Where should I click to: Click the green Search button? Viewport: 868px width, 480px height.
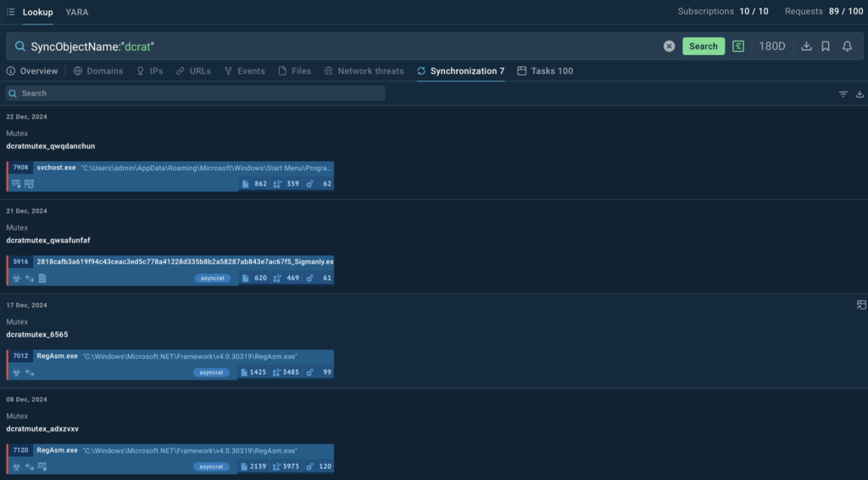[x=703, y=47]
